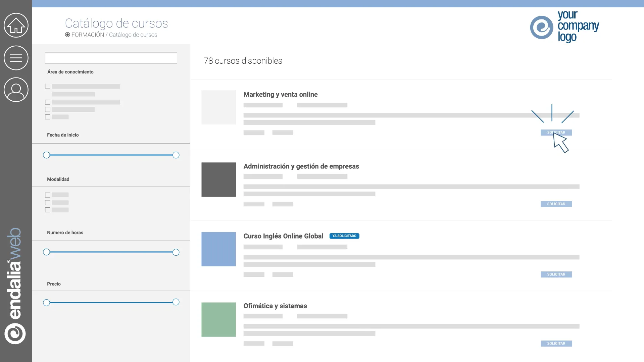Click the YA SOLICITADO badge
The height and width of the screenshot is (362, 644).
tap(344, 236)
